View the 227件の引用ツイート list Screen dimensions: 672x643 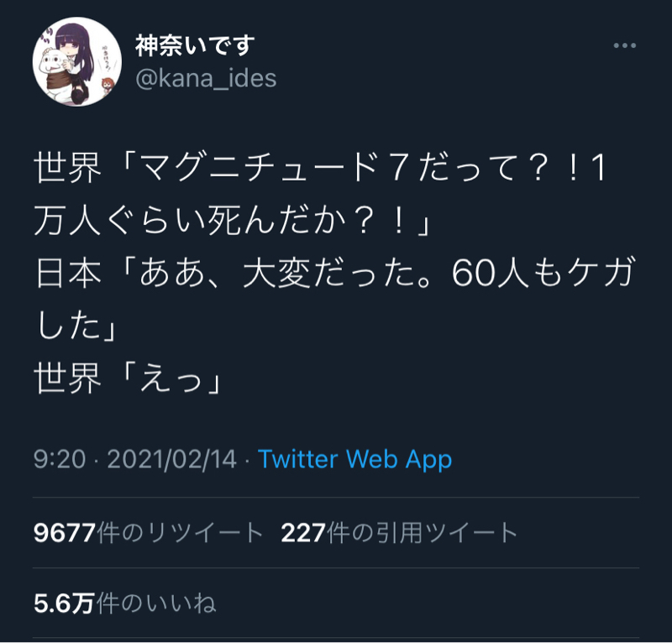[x=400, y=533]
